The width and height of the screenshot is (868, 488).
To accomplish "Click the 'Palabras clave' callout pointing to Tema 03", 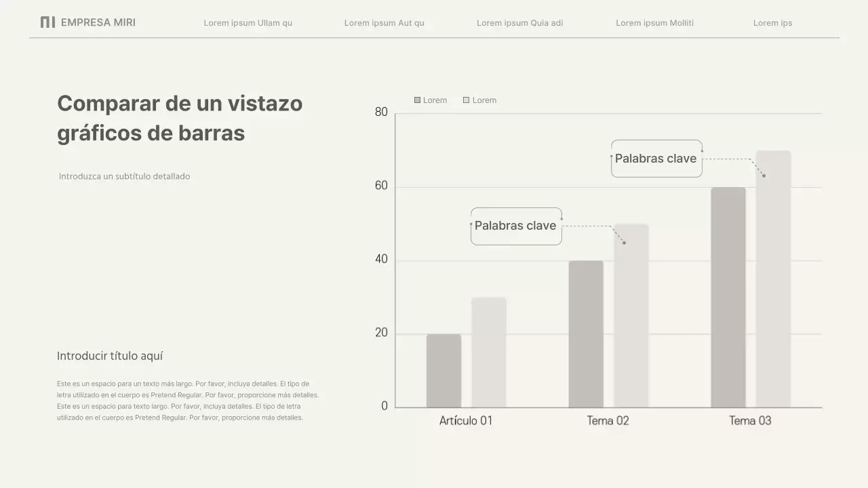I will click(656, 159).
